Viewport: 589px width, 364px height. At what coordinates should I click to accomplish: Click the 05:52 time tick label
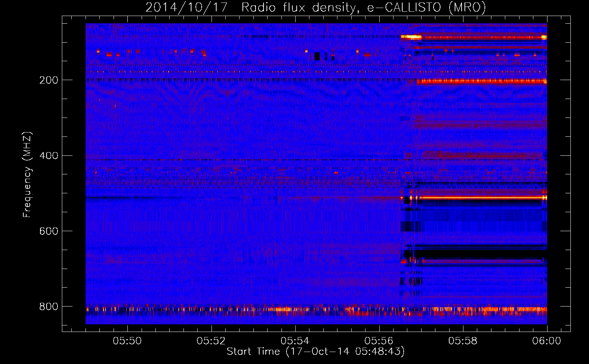tap(211, 341)
